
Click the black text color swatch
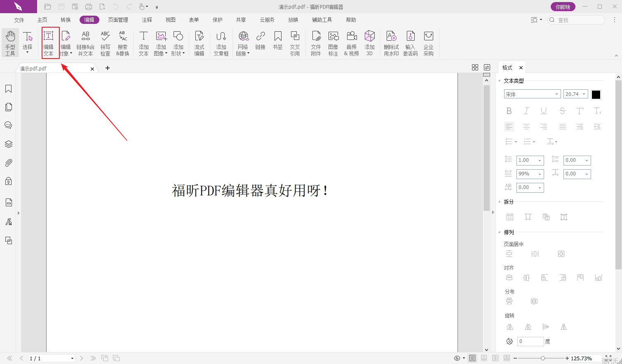pyautogui.click(x=596, y=95)
